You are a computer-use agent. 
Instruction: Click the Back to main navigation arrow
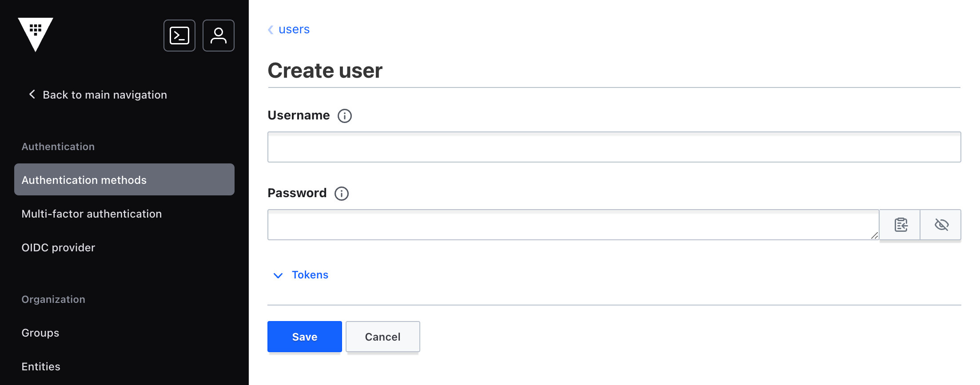click(x=32, y=94)
